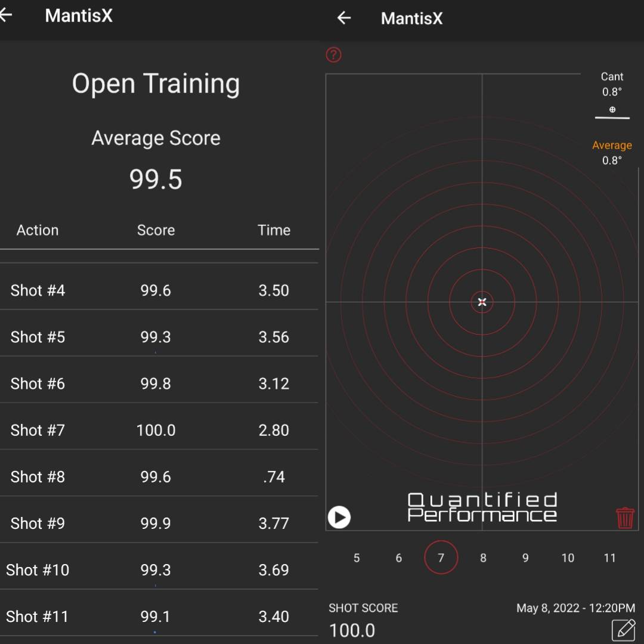Select the circled shot number 7
This screenshot has width=644, height=644.
441,558
